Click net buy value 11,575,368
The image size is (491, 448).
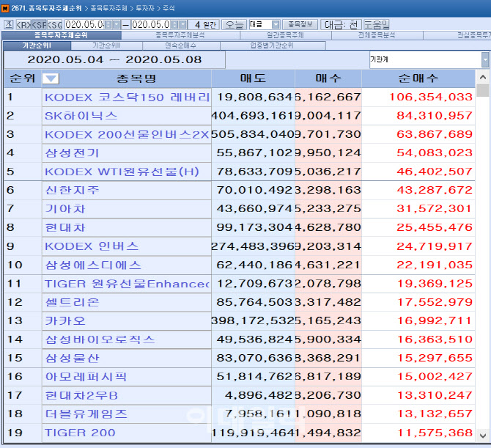[435, 433]
